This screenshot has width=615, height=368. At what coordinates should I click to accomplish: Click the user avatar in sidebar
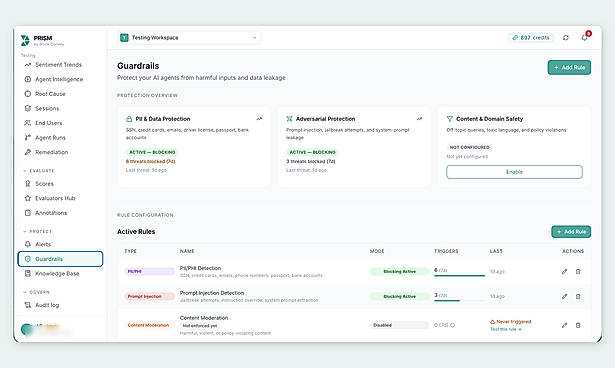pos(27,330)
